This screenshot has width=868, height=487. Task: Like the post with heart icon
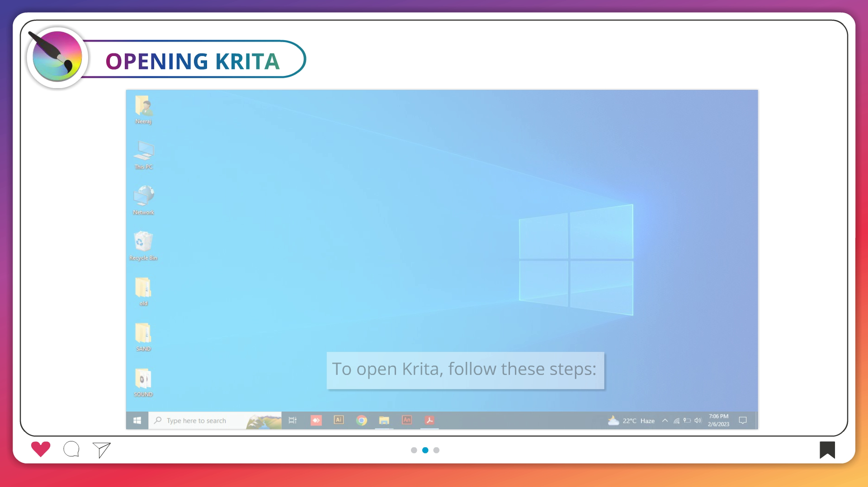pos(41,449)
